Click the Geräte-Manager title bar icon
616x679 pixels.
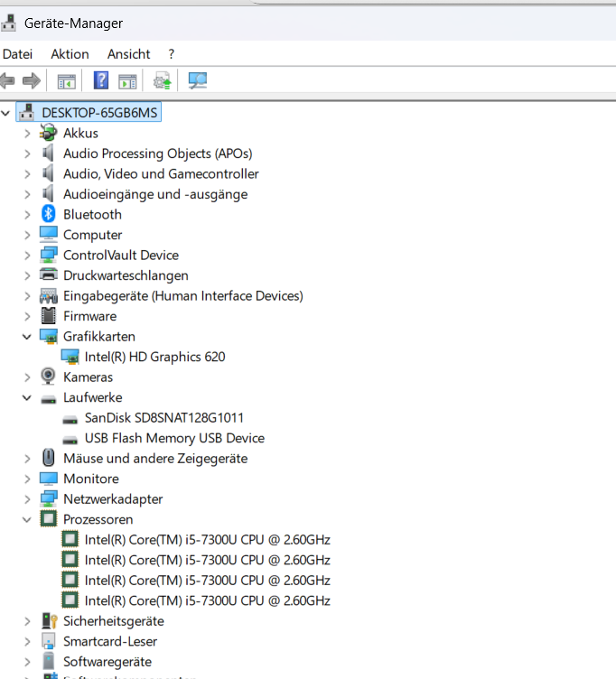click(x=8, y=23)
